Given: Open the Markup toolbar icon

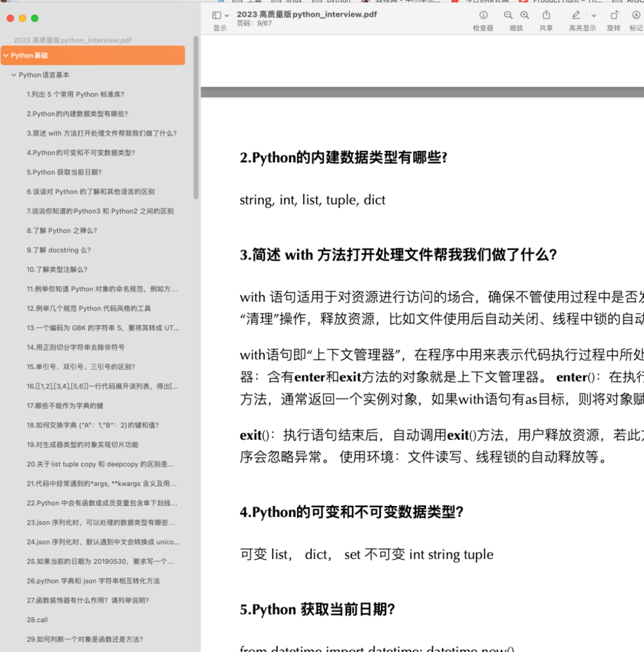Looking at the screenshot, I should coord(636,15).
